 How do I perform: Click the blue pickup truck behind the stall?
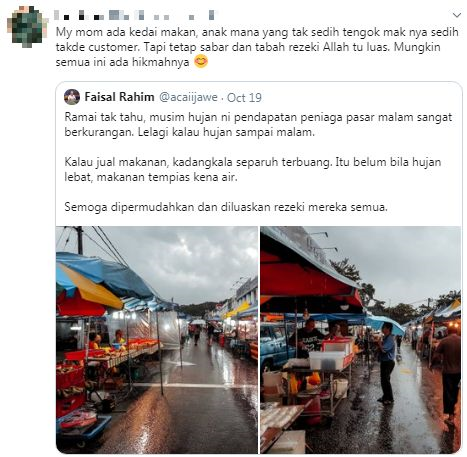click(274, 345)
